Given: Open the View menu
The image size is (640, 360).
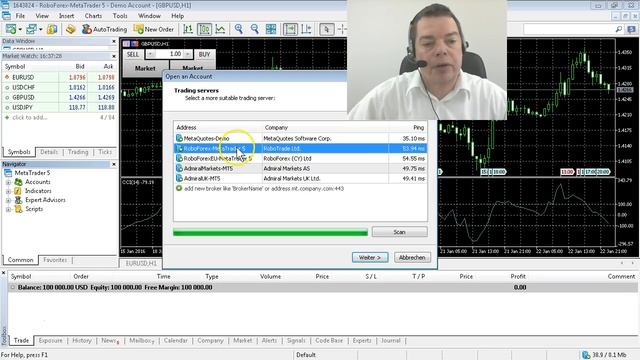Looking at the screenshot, I should (42, 16).
